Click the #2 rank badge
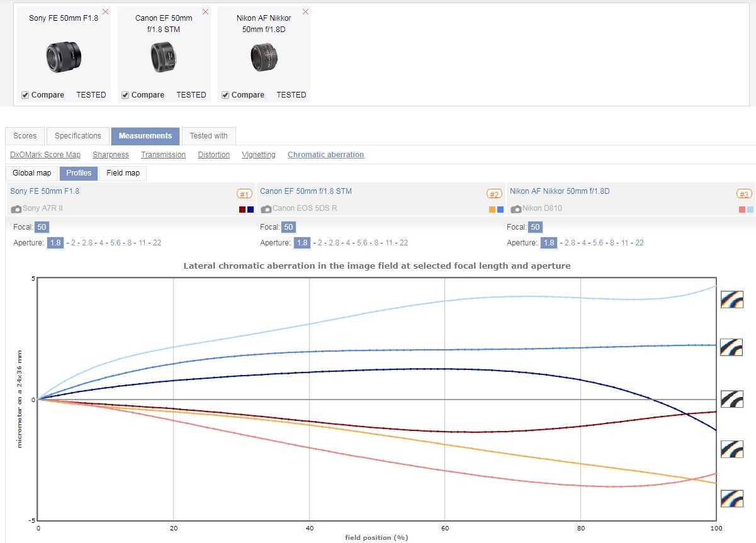 (494, 194)
